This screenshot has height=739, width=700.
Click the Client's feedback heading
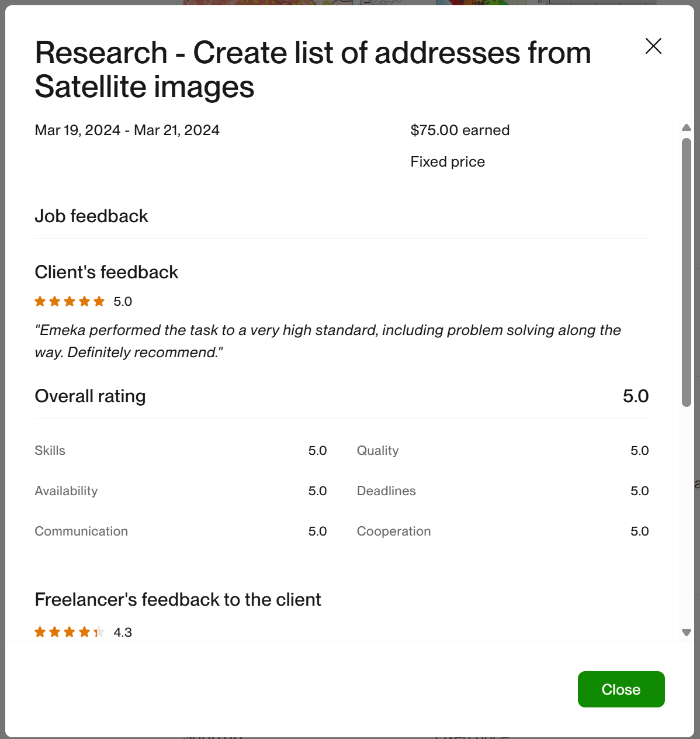[106, 272]
